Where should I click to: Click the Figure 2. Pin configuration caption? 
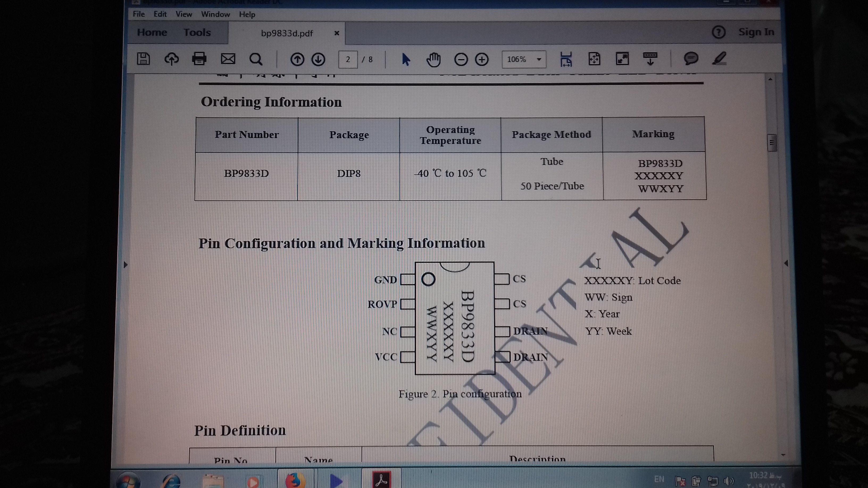460,394
